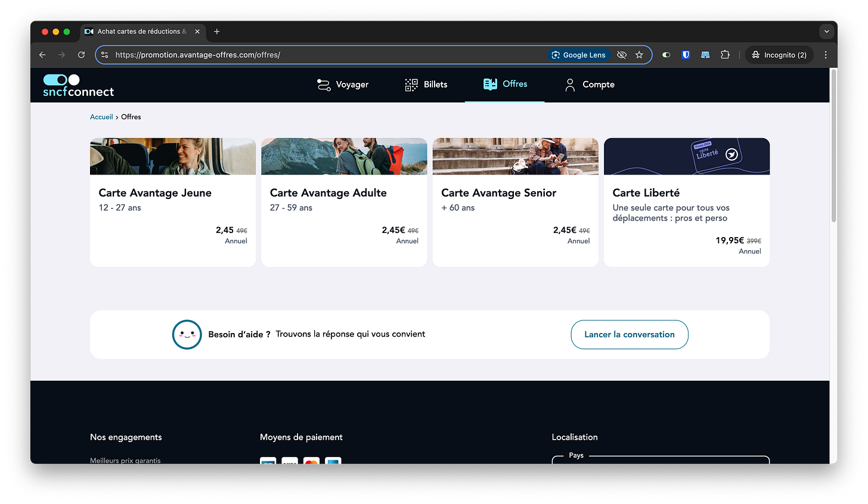Follow the Accueil breadcrumb link
Viewport: 868px width, 504px height.
tap(101, 117)
